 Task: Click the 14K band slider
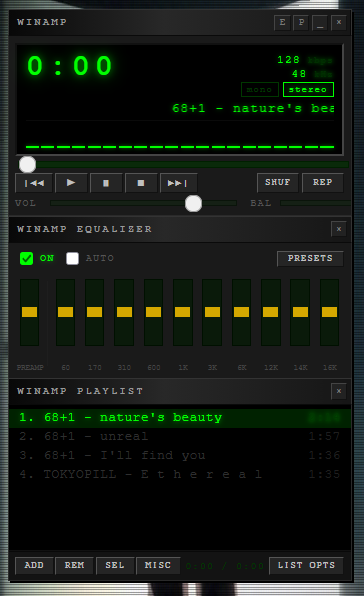pos(300,312)
